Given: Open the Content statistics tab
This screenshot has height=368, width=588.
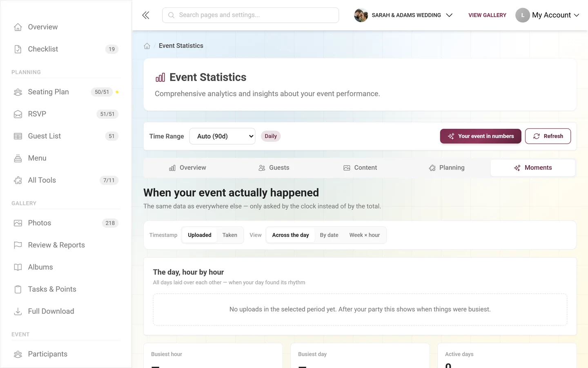Looking at the screenshot, I should tap(360, 168).
